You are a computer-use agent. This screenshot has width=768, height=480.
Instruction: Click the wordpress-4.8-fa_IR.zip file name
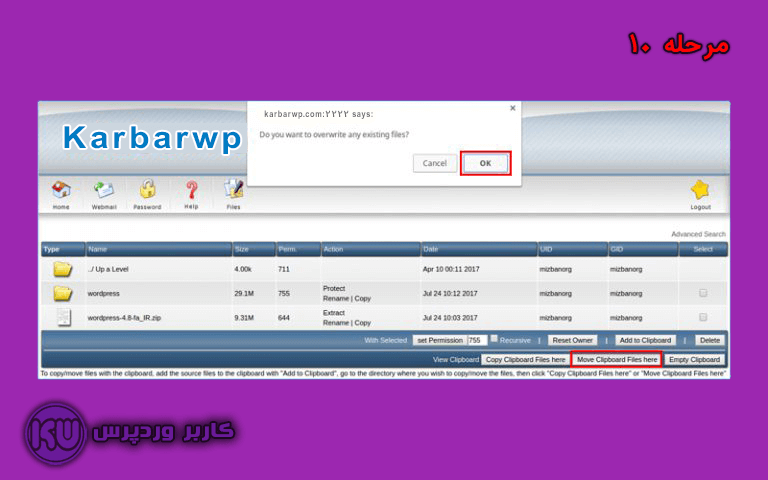click(124, 318)
